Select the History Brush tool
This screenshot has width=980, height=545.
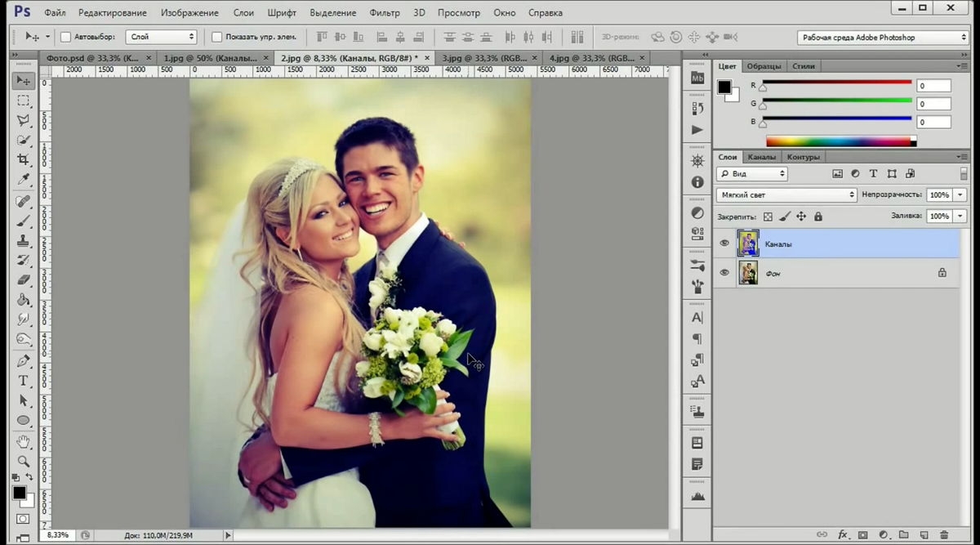pyautogui.click(x=24, y=260)
